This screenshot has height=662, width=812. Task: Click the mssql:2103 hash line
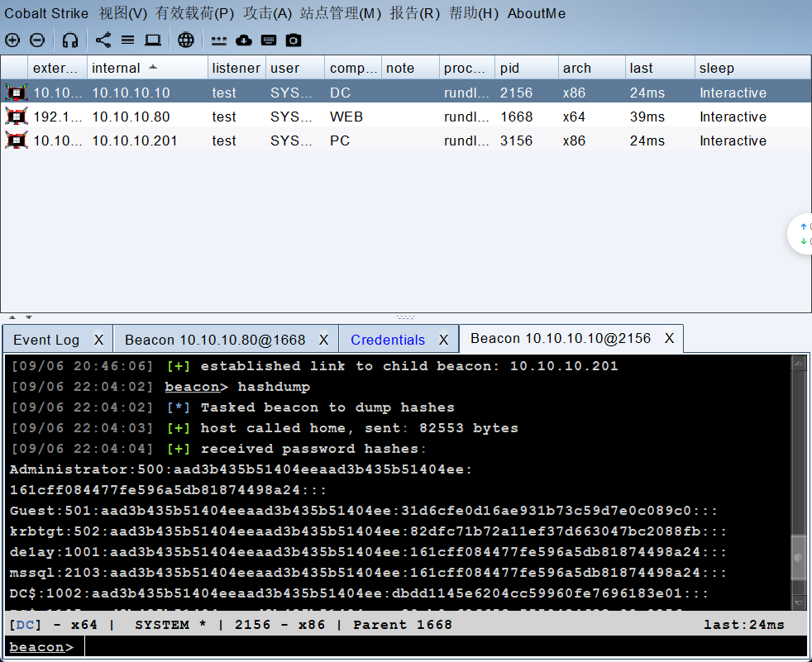(368, 573)
